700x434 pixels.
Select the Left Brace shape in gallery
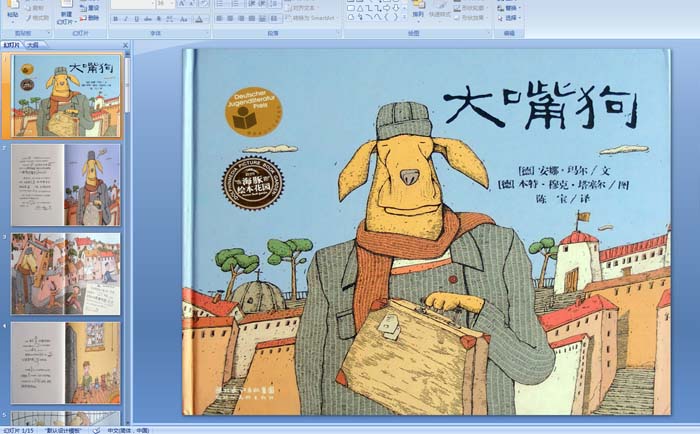click(x=387, y=17)
